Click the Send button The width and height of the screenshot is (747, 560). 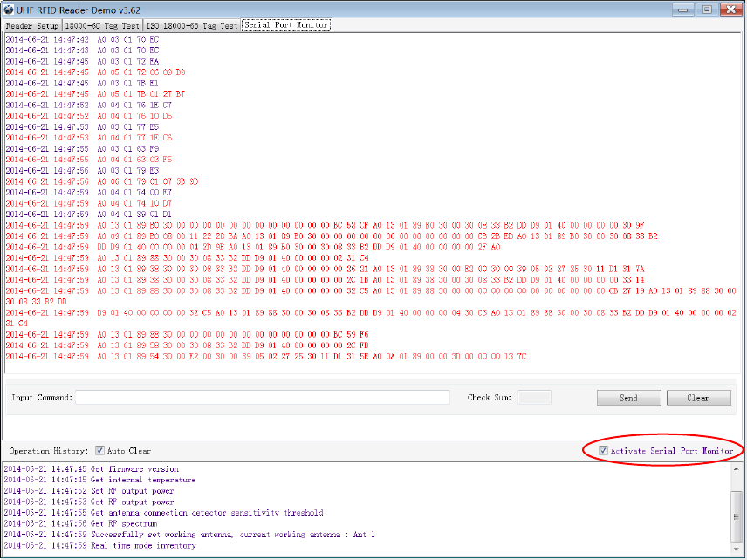click(629, 398)
